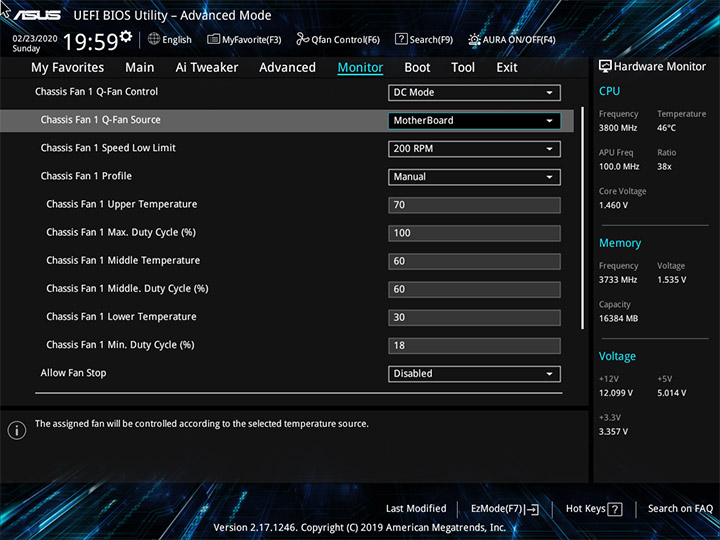
Task: Select the Monitor tab
Action: point(360,68)
